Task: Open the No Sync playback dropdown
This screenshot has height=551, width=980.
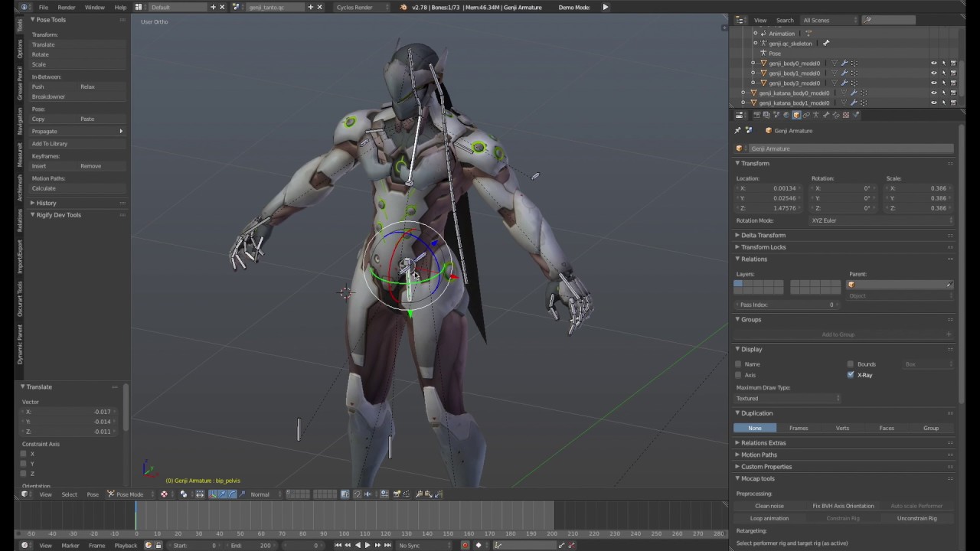Action: [423, 545]
